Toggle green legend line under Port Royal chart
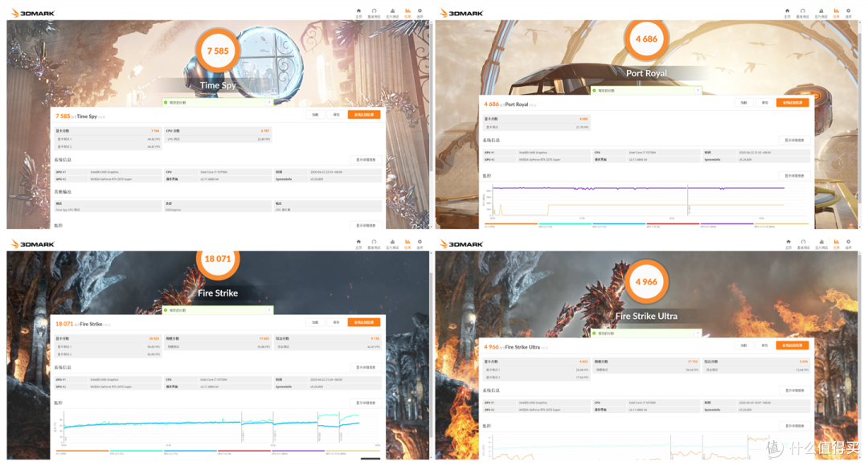Screen dimensions: 868x466 pyautogui.click(x=565, y=223)
